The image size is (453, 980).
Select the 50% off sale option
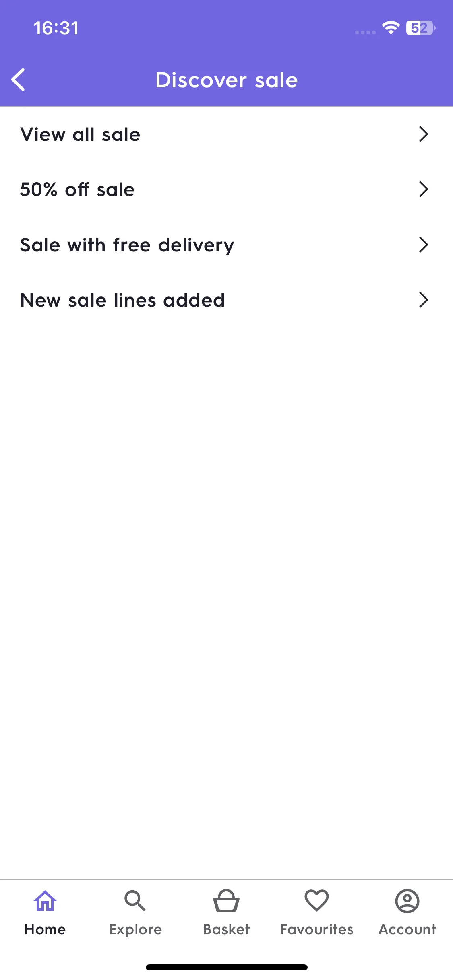[x=226, y=189]
